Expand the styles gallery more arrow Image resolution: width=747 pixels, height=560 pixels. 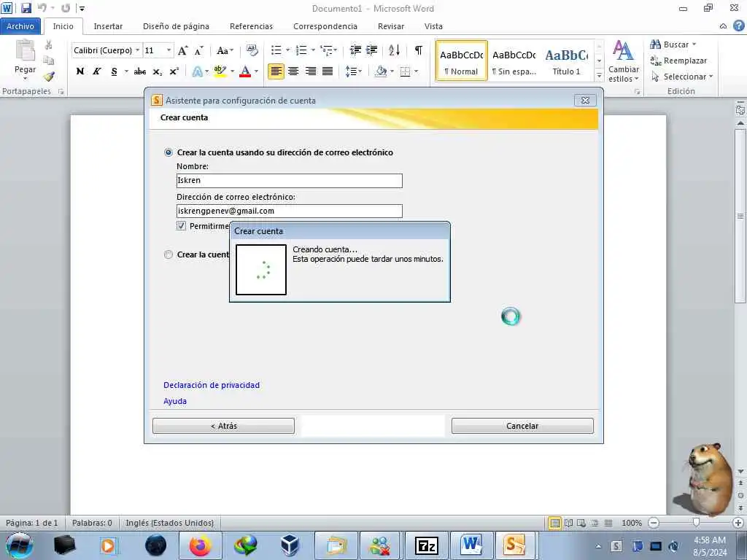600,75
